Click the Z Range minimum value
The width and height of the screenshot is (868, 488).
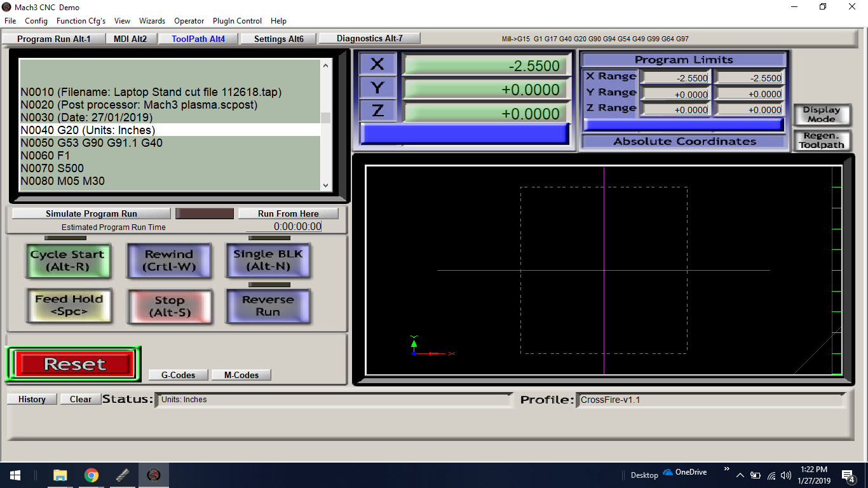click(675, 109)
